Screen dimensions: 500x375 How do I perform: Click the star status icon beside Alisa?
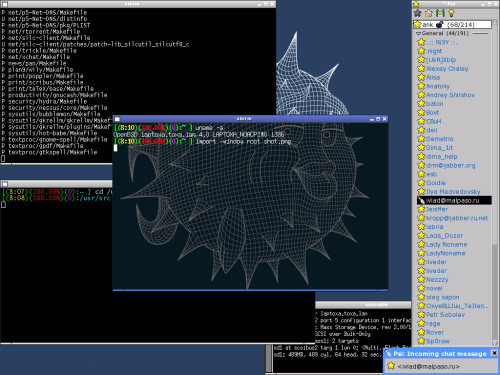click(421, 77)
